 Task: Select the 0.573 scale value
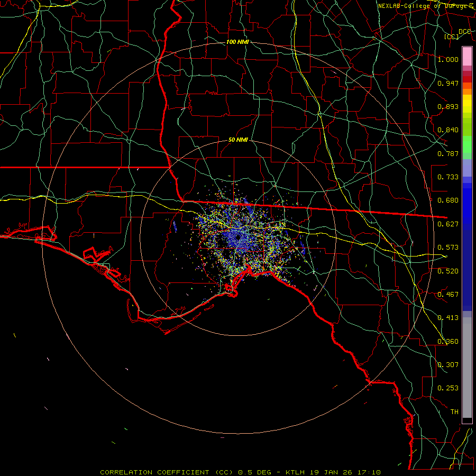(x=448, y=248)
